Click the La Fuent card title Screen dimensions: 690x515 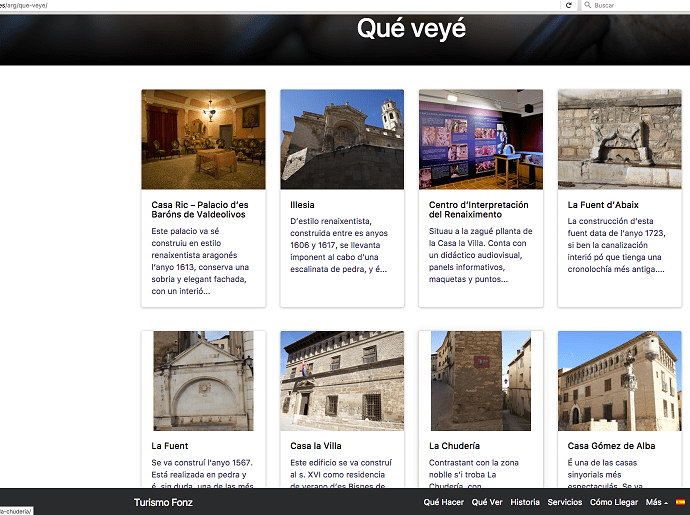[169, 446]
